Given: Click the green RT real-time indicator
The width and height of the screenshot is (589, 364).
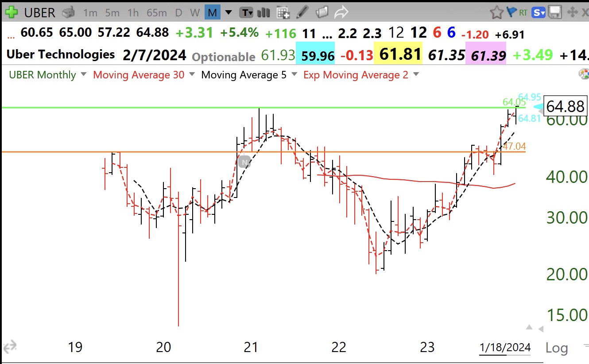Looking at the screenshot, I should coord(523,13).
